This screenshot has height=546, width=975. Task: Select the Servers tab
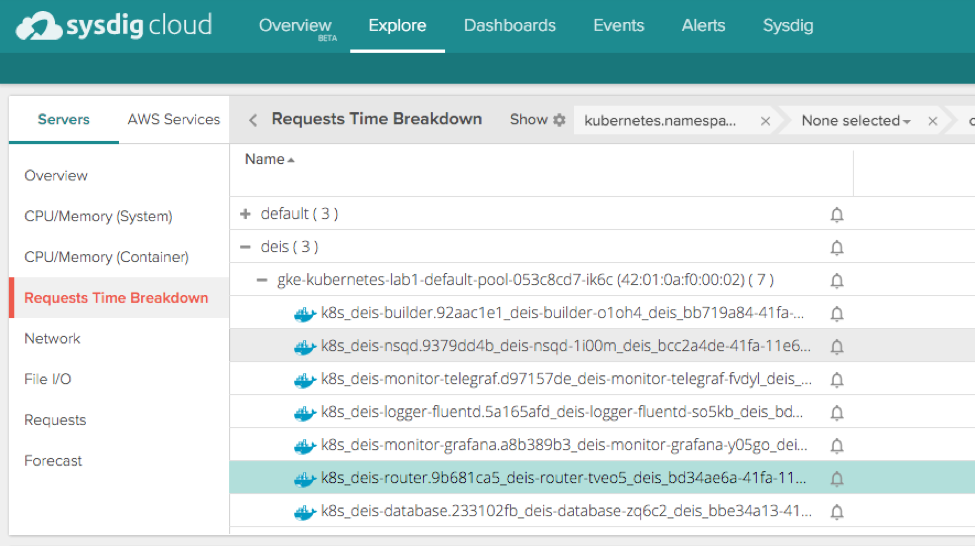pos(63,119)
